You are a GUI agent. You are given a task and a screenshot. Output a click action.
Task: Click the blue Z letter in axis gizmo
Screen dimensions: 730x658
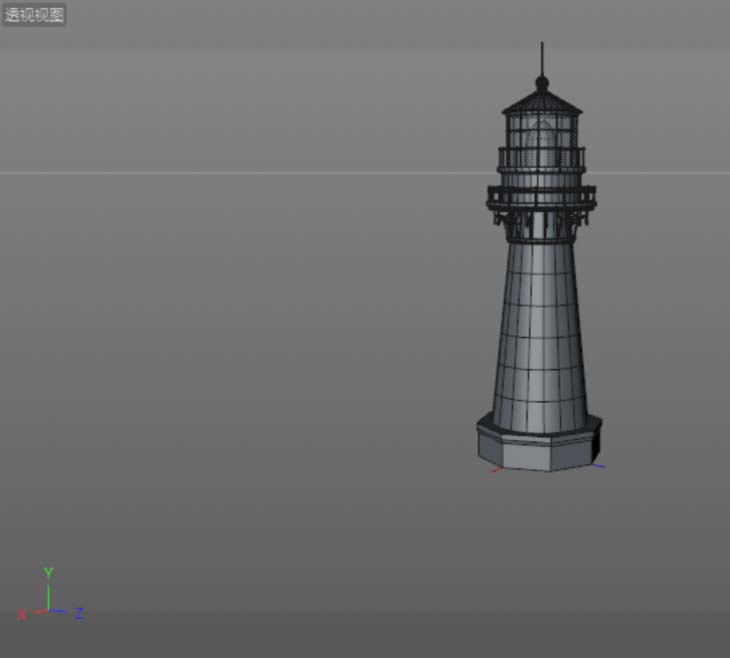click(x=79, y=613)
